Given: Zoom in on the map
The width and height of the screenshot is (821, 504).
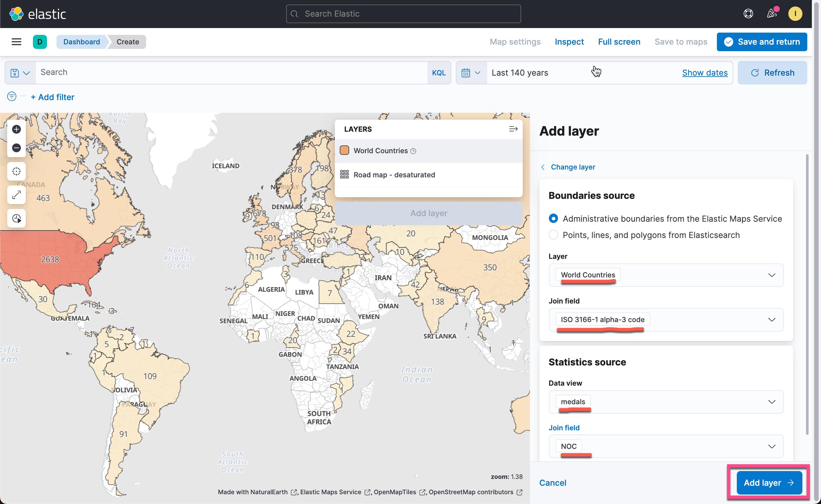Looking at the screenshot, I should 16,129.
